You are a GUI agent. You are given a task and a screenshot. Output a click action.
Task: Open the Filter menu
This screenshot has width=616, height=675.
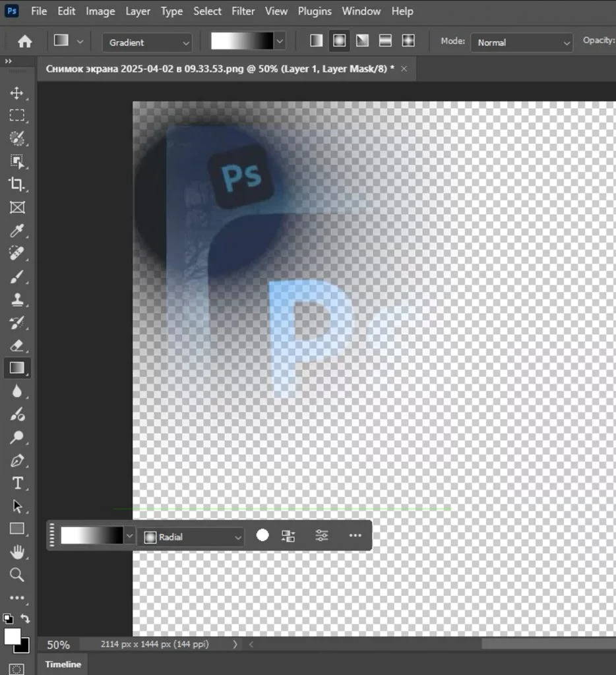point(243,11)
